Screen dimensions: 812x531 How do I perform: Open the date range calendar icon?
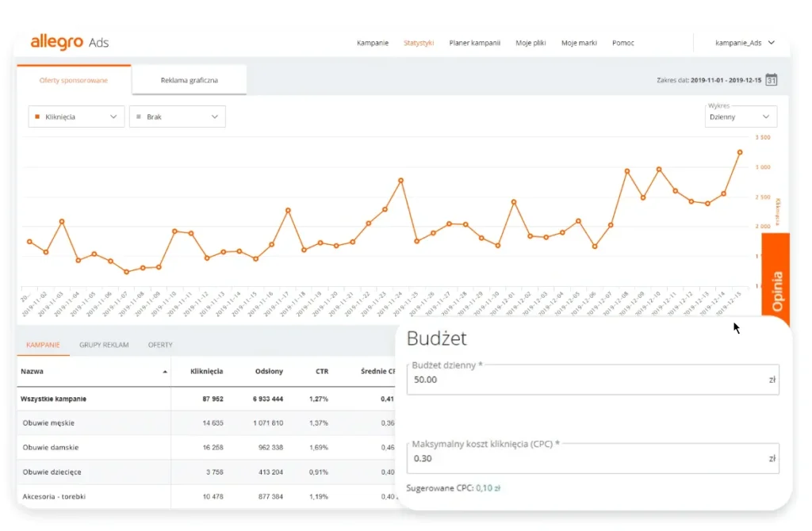tap(771, 80)
